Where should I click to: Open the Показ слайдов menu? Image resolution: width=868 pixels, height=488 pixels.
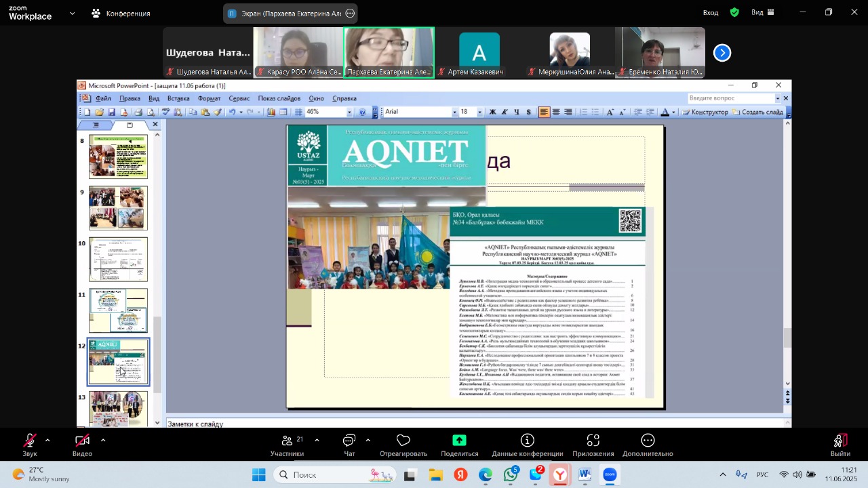(279, 98)
